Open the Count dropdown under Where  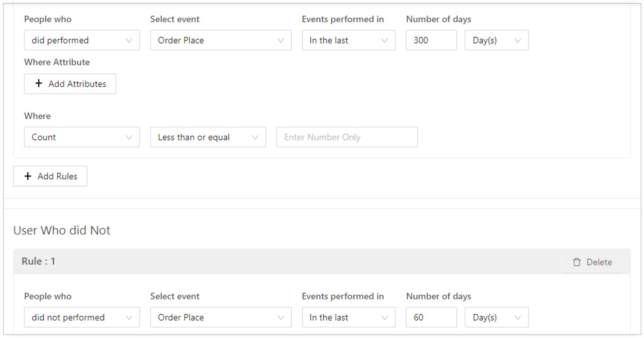[82, 137]
